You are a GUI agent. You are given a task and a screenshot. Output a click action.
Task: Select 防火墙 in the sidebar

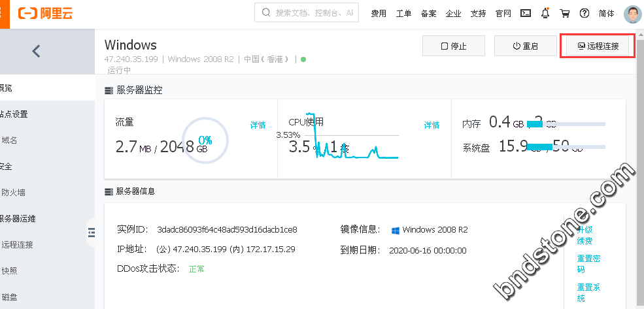tap(13, 193)
